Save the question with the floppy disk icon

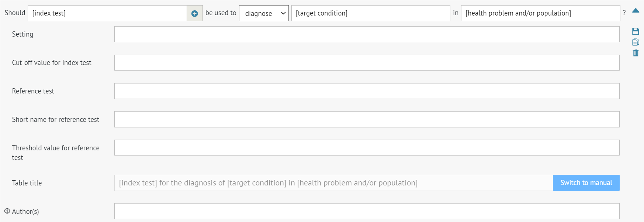pos(636,31)
